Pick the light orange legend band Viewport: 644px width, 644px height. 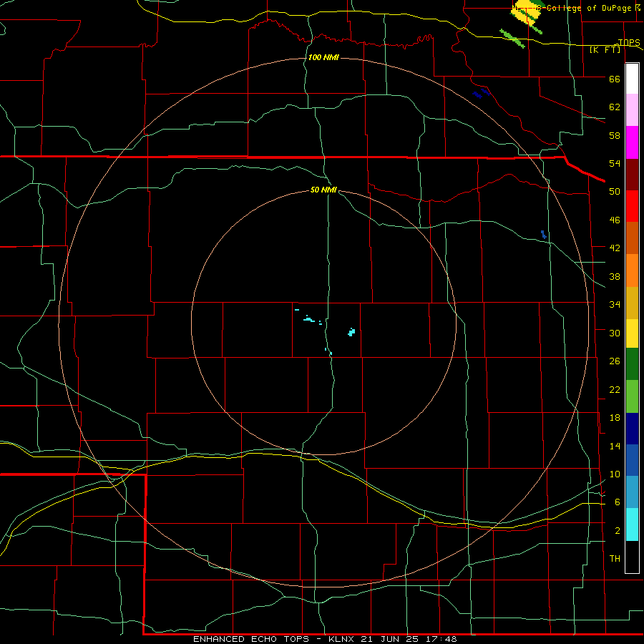click(632, 270)
